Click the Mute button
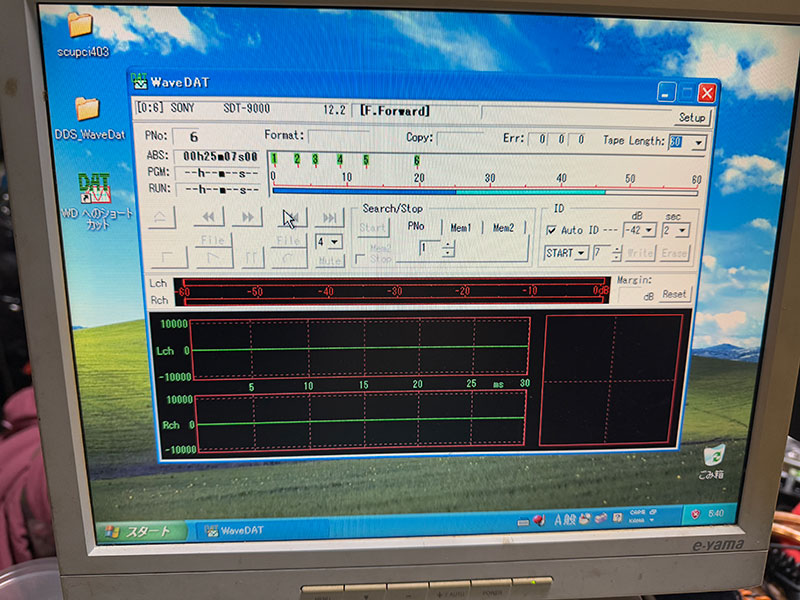The height and width of the screenshot is (600, 800). (330, 261)
